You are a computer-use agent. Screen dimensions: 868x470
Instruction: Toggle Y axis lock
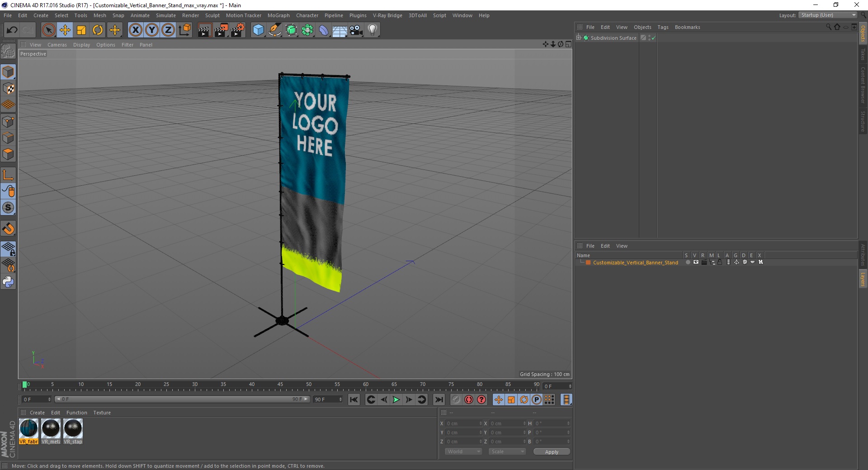pyautogui.click(x=151, y=30)
